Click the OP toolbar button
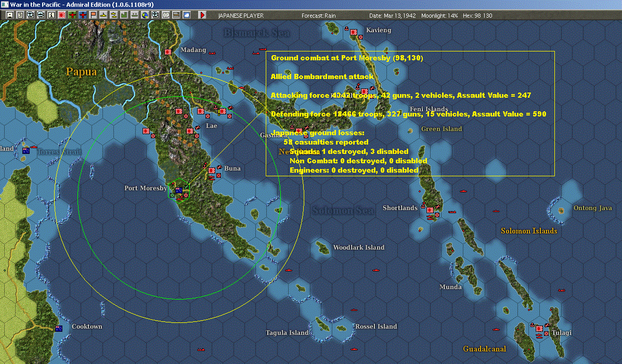This screenshot has height=364, width=622. pos(166,15)
